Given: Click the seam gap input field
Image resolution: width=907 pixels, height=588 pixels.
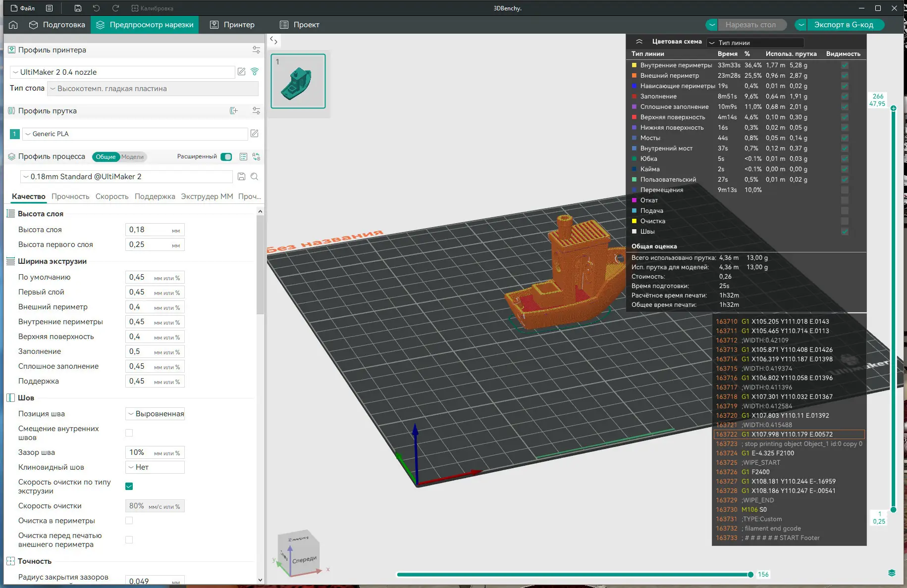Looking at the screenshot, I should pyautogui.click(x=155, y=452).
